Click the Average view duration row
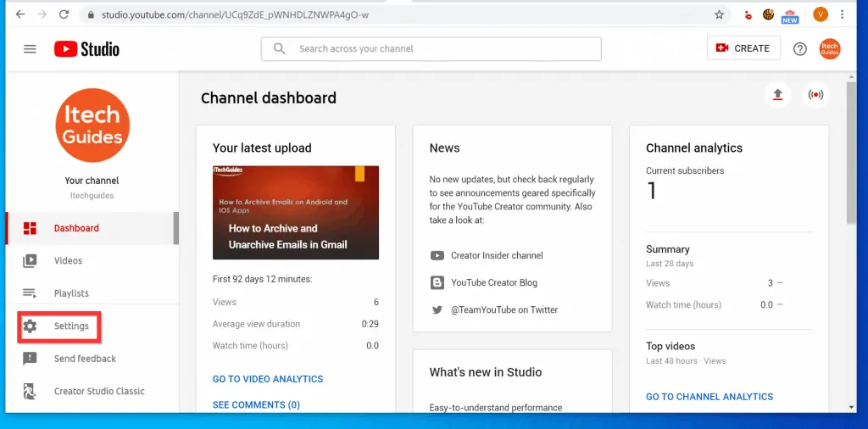 296,324
